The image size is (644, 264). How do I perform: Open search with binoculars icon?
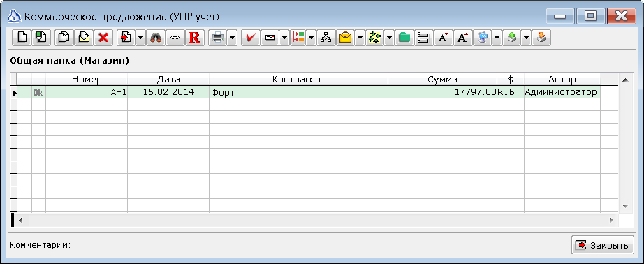click(x=156, y=38)
